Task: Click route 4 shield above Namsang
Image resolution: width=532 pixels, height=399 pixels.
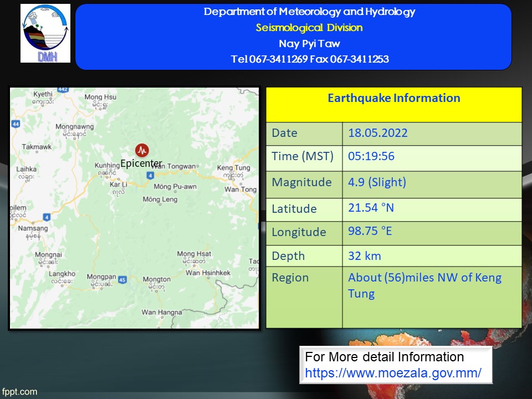Action: (x=47, y=217)
